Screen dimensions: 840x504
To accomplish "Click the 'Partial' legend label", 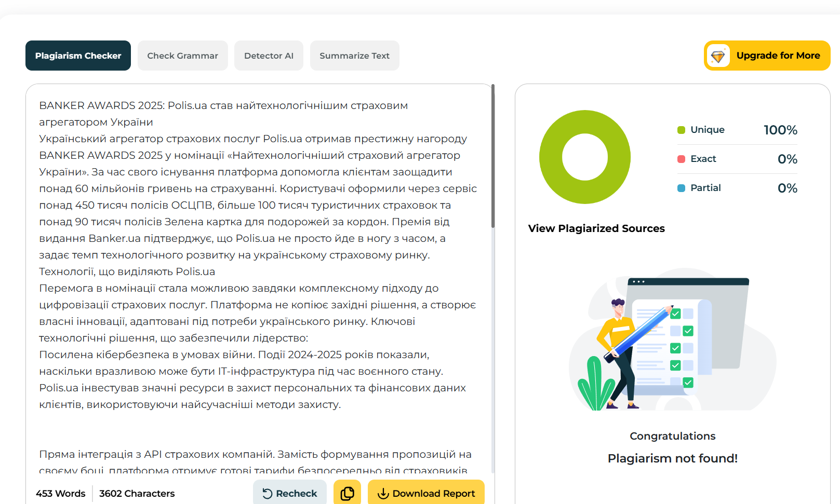I will pyautogui.click(x=705, y=188).
